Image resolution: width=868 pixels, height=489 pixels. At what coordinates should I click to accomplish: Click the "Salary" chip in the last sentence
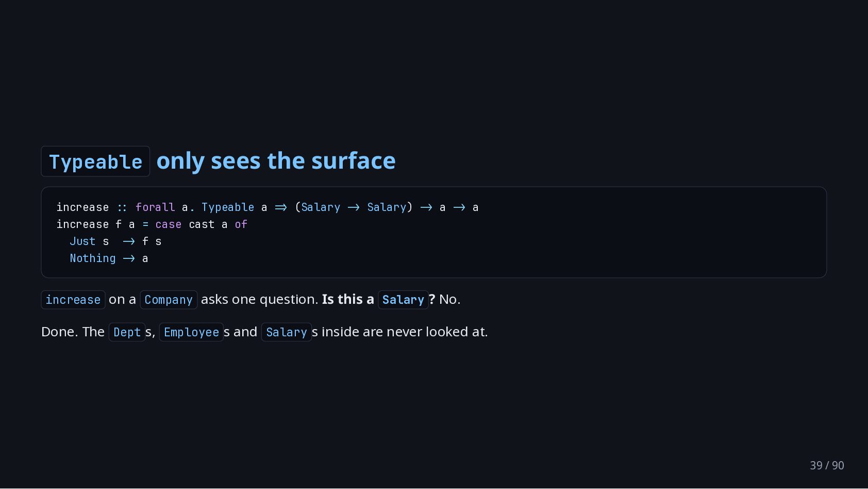[287, 332]
